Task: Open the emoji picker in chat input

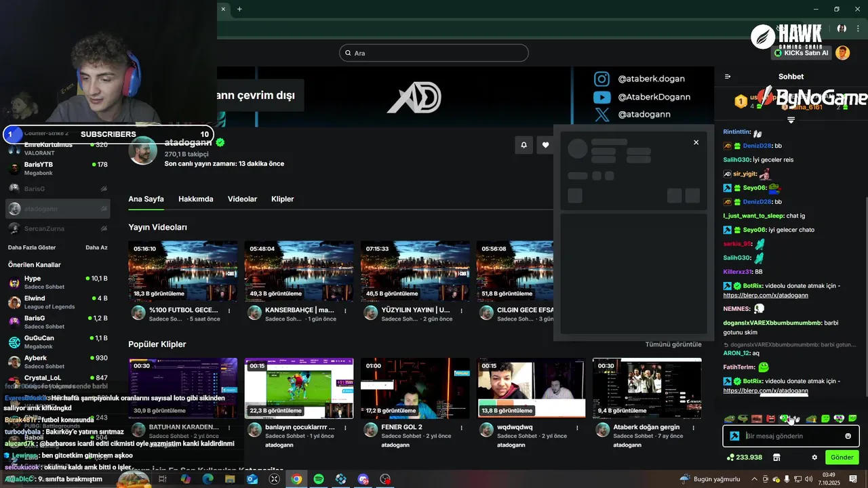Action: [x=848, y=436]
